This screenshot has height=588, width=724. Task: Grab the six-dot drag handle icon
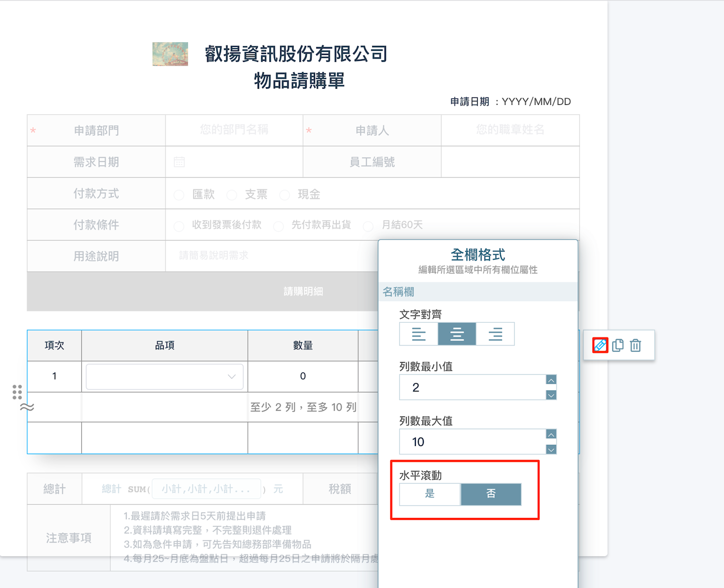[x=17, y=392]
